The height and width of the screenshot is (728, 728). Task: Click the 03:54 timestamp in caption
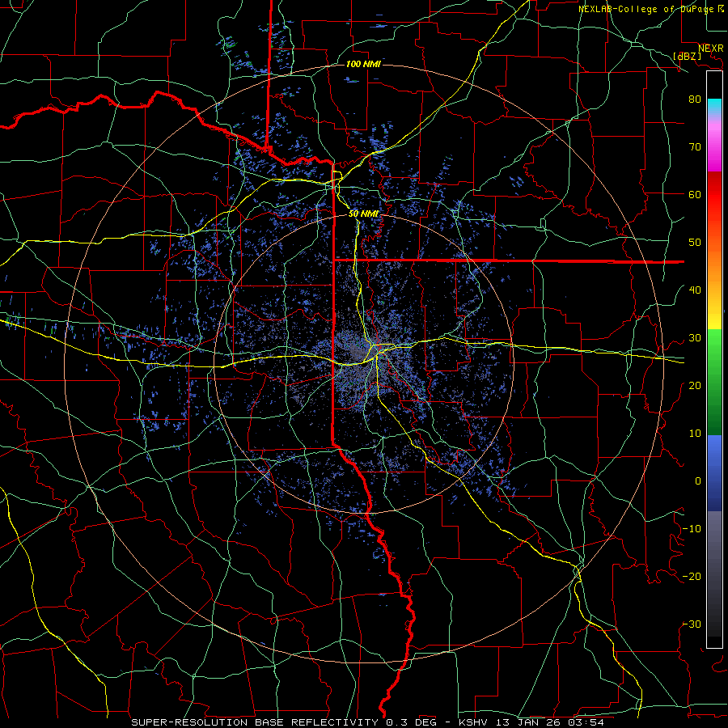(586, 722)
